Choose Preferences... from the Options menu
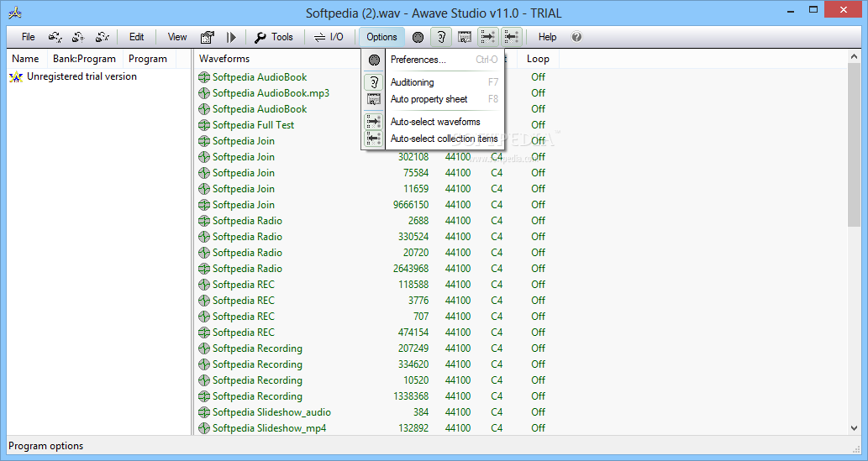Screen dimensions: 868x461 (x=433, y=60)
